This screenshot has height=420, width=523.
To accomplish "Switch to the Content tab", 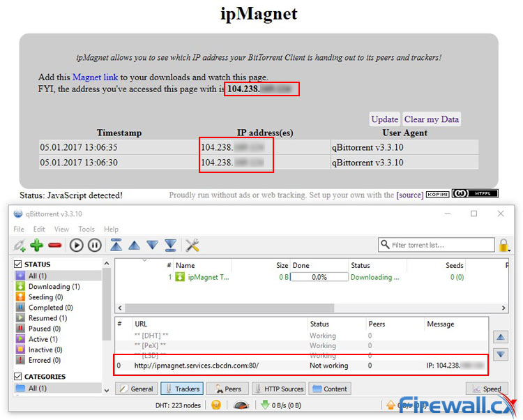I will click(330, 389).
